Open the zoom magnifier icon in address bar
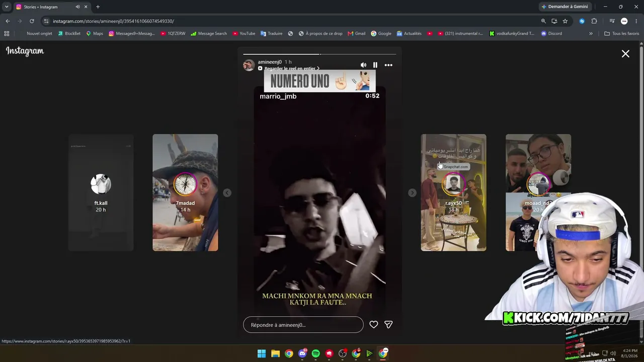Viewport: 644px width, 362px height. [x=543, y=21]
